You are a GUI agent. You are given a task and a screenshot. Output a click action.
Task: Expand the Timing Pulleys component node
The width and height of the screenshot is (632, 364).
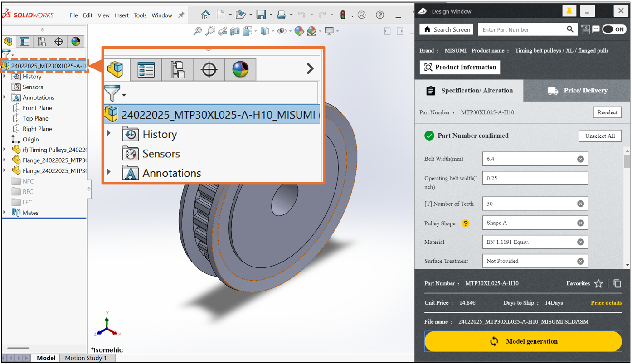pyautogui.click(x=5, y=150)
